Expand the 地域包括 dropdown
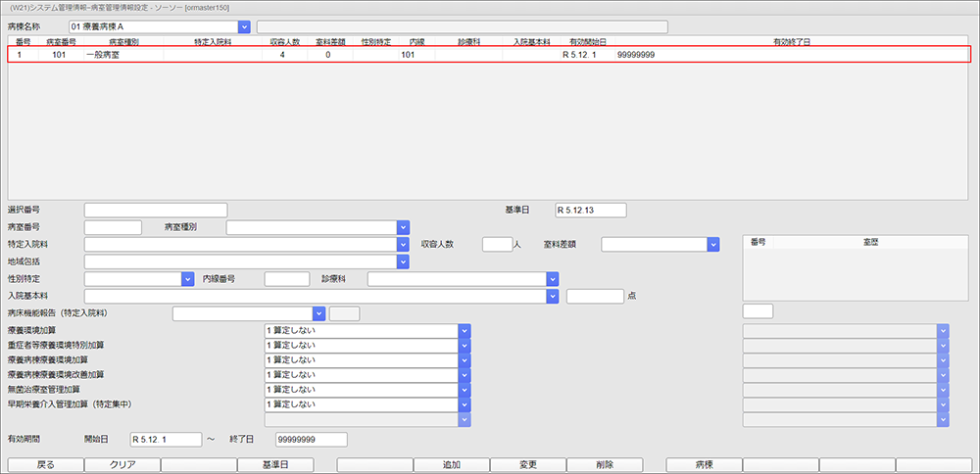Screen dimensions: 980x474 click(403, 261)
